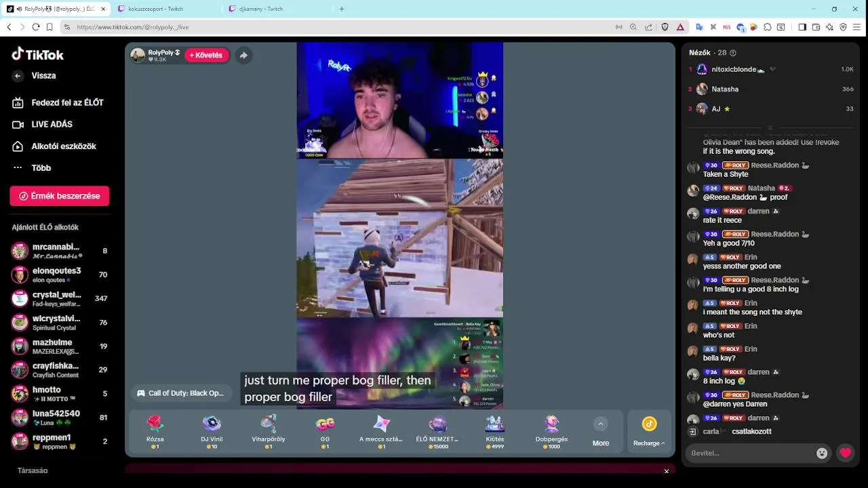
Task: Open Translate page icon
Action: (699, 27)
